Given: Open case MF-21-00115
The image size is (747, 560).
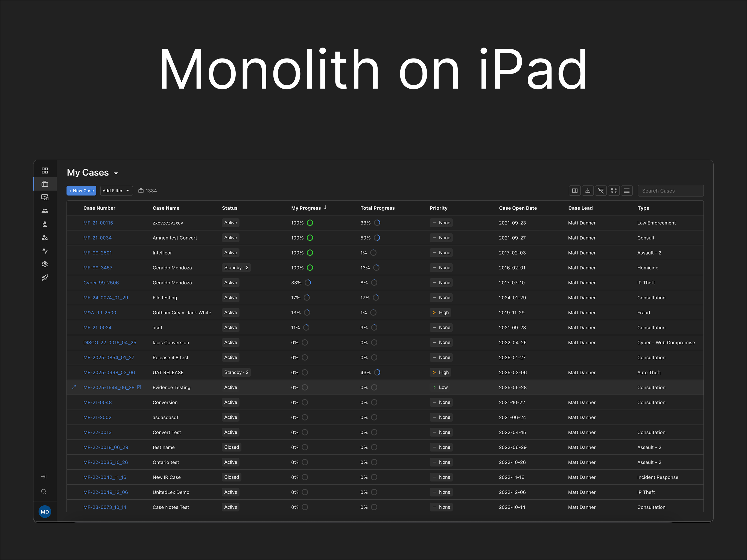Looking at the screenshot, I should (x=98, y=223).
